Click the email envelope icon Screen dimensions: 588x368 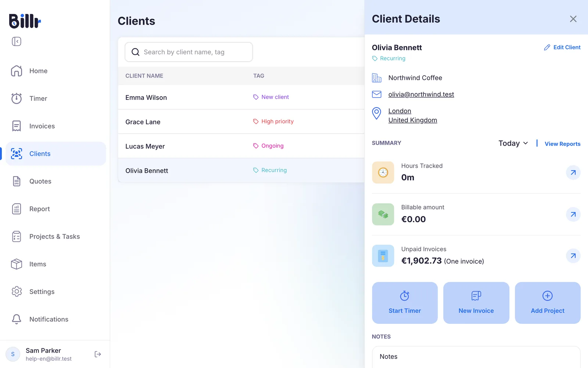tap(377, 94)
